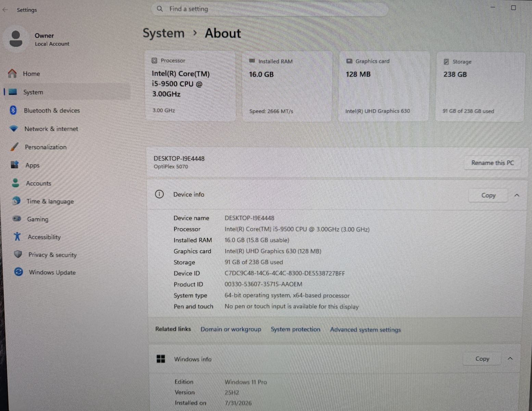The image size is (532, 411).
Task: Click the Bluetooth icon in sidebar
Action: coord(13,110)
